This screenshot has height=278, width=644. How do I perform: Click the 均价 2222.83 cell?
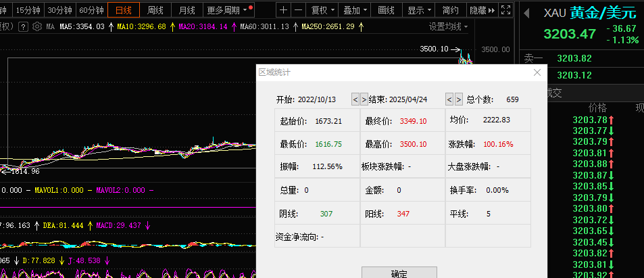click(488, 120)
